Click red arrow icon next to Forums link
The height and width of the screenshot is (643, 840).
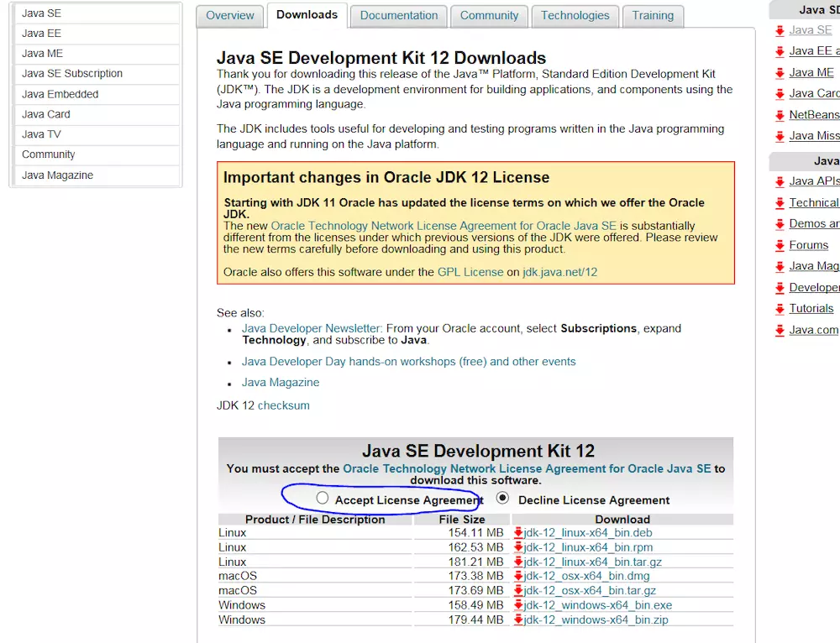click(780, 246)
